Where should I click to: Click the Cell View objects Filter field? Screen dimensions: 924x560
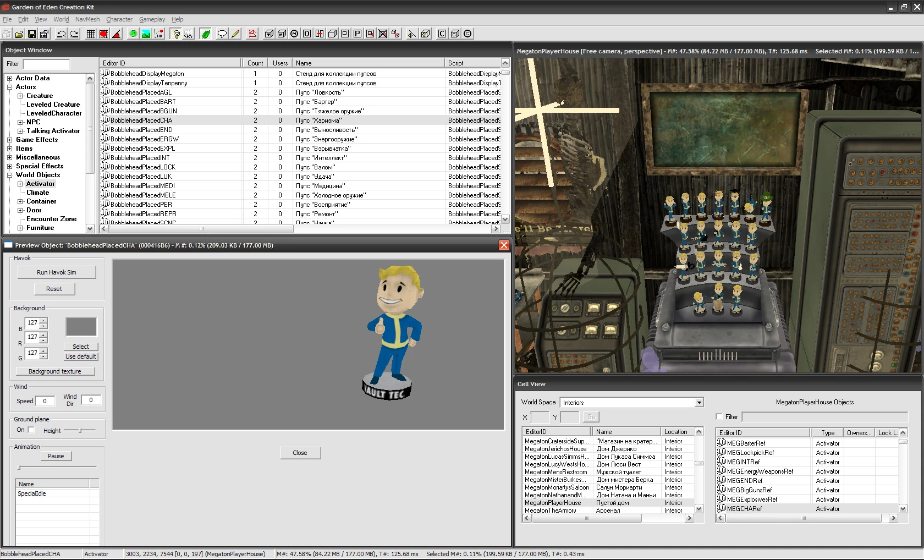point(824,417)
